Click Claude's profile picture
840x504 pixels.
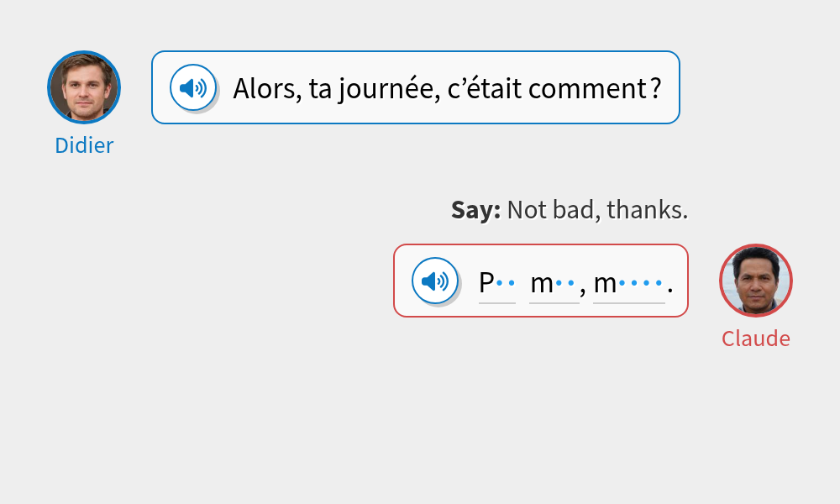point(755,281)
